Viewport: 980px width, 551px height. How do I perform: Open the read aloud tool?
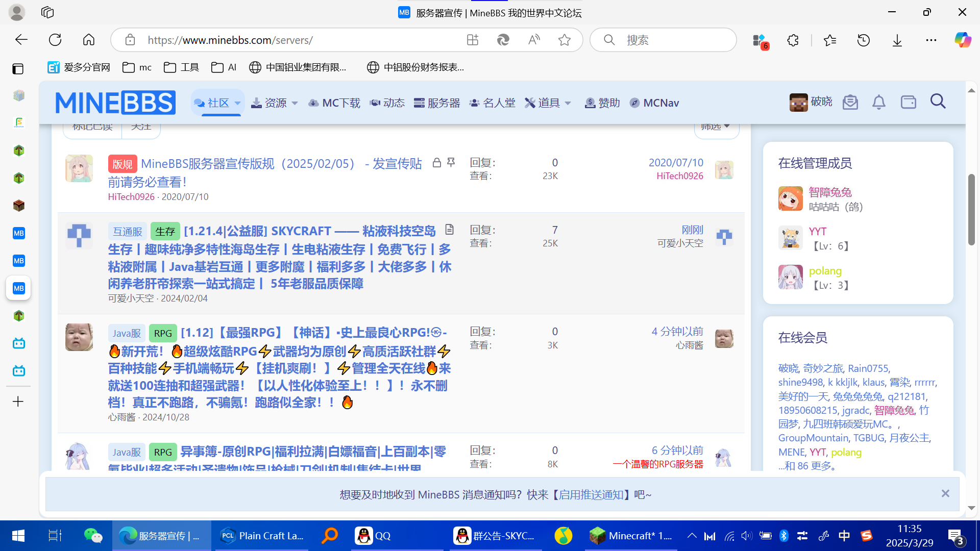click(x=534, y=40)
